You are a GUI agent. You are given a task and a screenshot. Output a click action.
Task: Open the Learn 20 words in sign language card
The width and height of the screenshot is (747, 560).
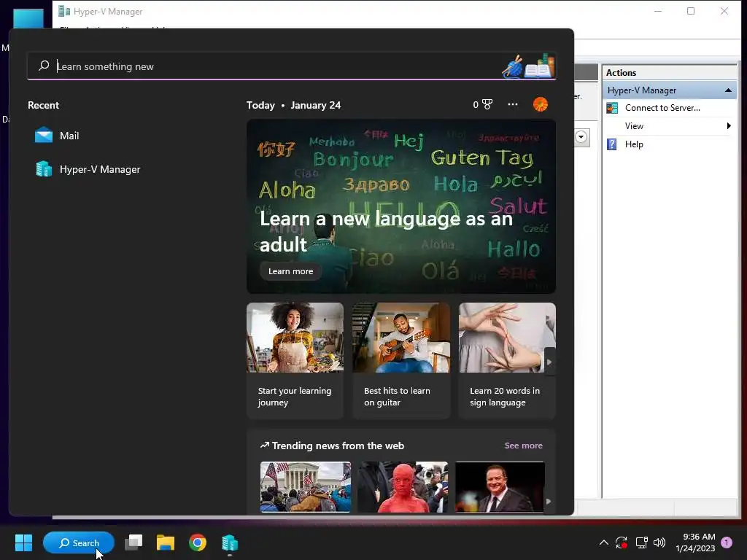pos(507,360)
